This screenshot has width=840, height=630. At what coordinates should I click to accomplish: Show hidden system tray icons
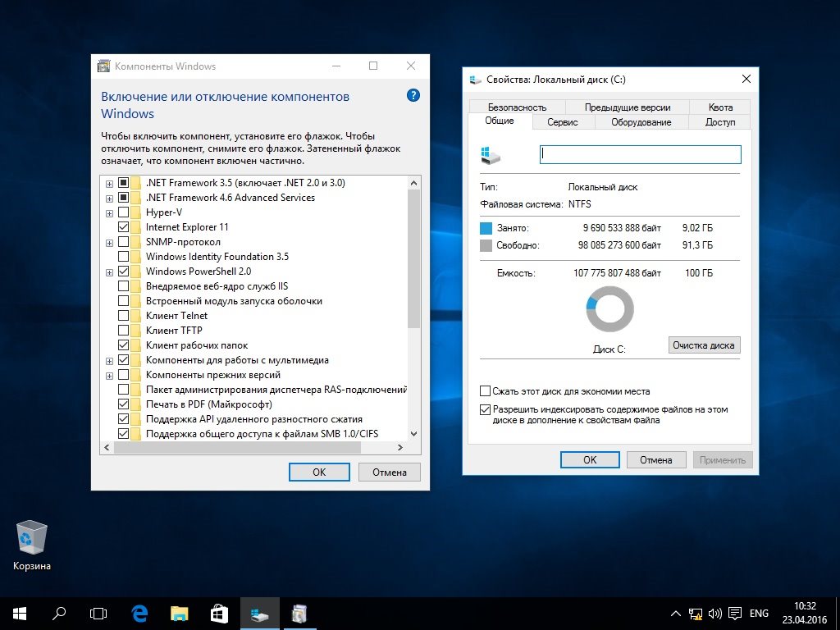(x=676, y=614)
